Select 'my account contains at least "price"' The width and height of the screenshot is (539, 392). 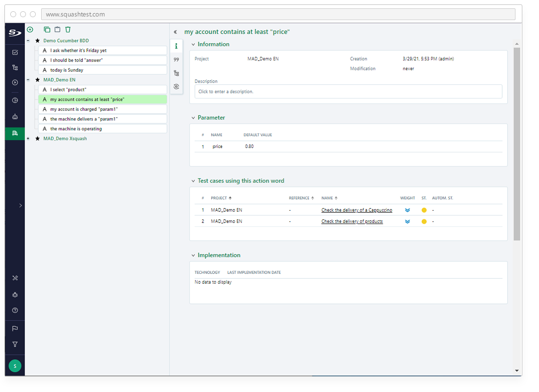(x=102, y=99)
